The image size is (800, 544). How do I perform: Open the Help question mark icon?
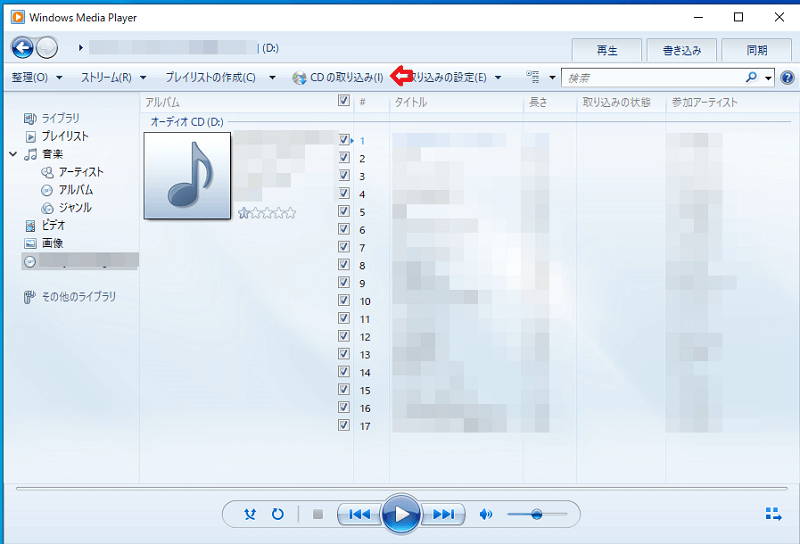[x=787, y=78]
